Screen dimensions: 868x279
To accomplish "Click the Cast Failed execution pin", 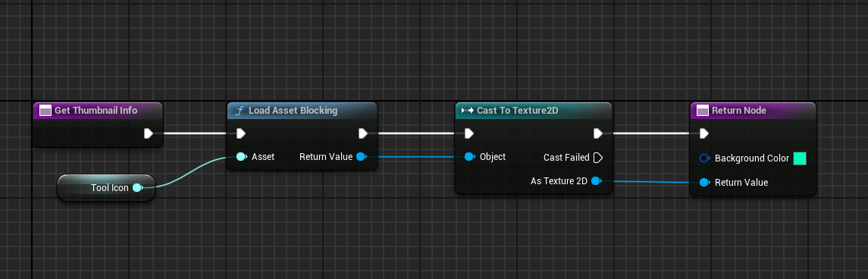I will [598, 158].
